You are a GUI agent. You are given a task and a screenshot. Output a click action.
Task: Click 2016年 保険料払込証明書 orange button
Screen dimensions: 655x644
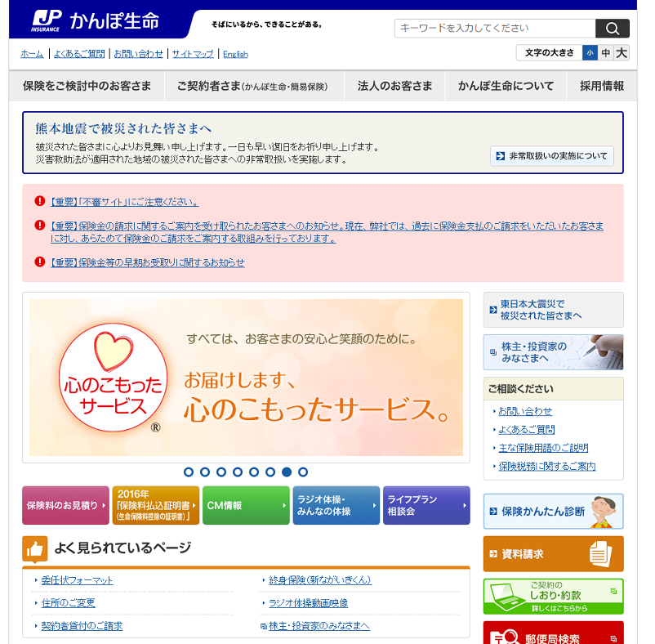pyautogui.click(x=156, y=505)
